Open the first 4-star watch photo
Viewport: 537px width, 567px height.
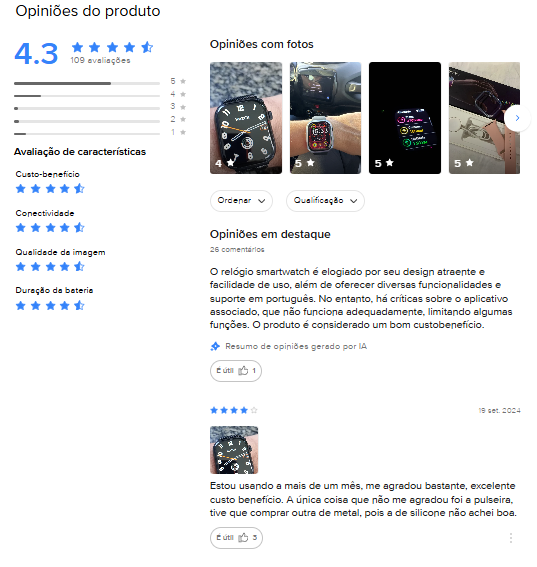tap(246, 118)
